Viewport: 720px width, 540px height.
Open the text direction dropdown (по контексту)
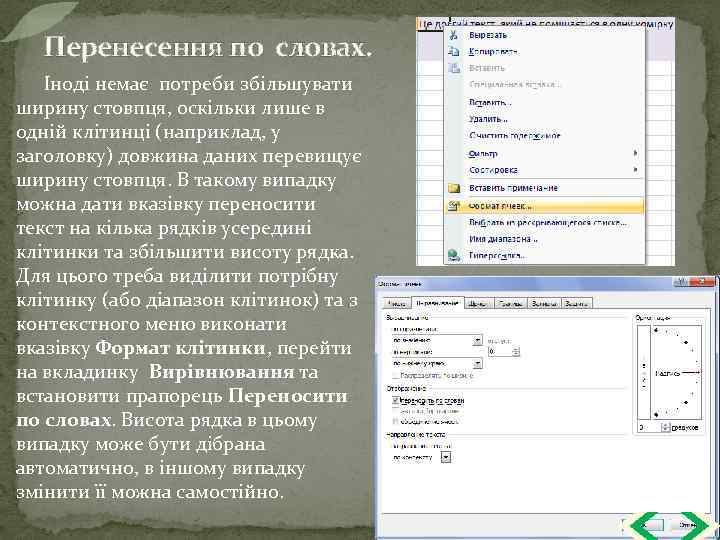[x=421, y=457]
